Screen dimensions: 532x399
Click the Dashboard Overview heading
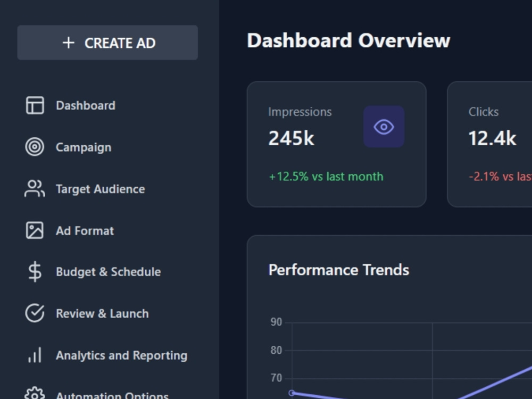click(348, 41)
